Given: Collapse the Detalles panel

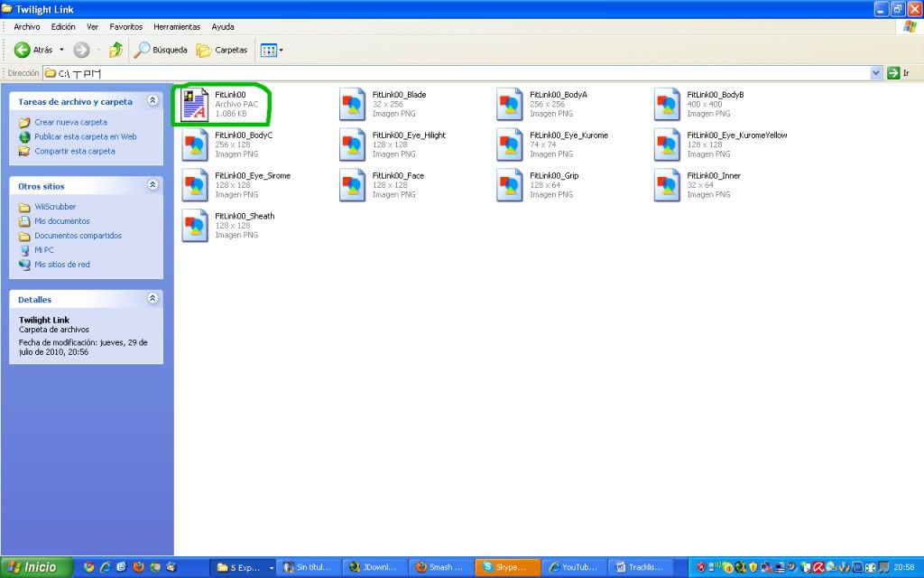Looking at the screenshot, I should 152,299.
